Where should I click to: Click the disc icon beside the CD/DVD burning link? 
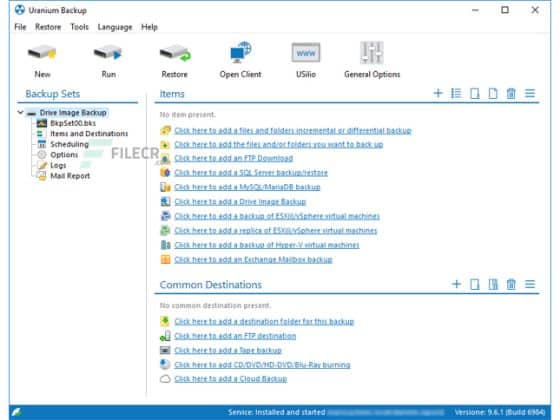[x=165, y=364]
